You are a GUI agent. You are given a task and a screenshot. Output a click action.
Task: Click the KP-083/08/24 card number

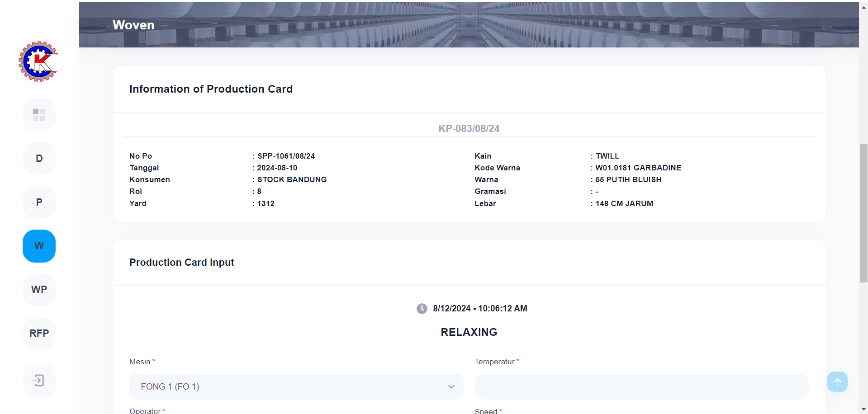pyautogui.click(x=469, y=129)
